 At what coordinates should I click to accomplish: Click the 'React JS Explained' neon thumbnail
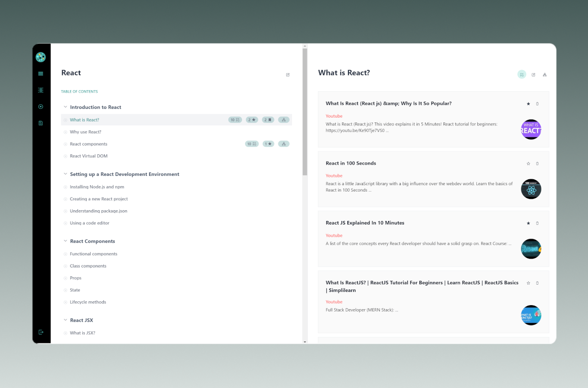[x=531, y=249]
